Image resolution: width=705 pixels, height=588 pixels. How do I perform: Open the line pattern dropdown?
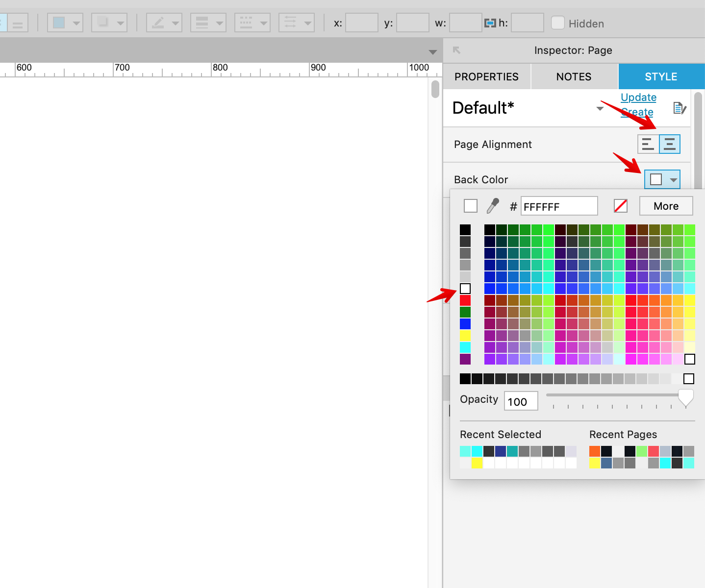click(x=252, y=23)
